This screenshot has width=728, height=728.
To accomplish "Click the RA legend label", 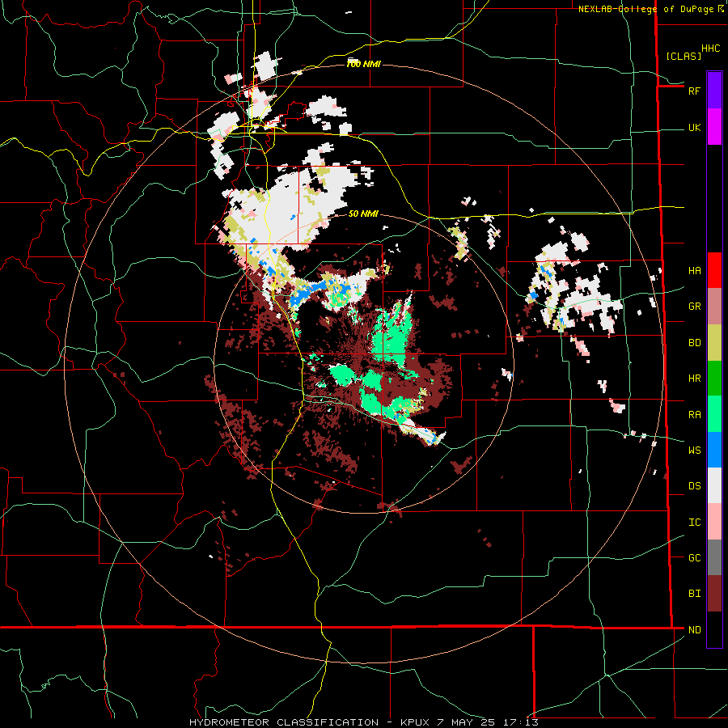I will (694, 414).
